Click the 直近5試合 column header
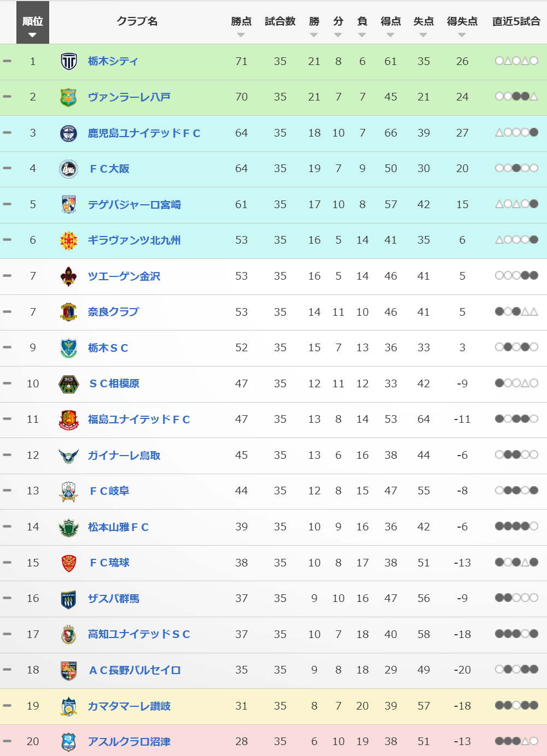Viewport: 547px width, 756px height. [516, 21]
